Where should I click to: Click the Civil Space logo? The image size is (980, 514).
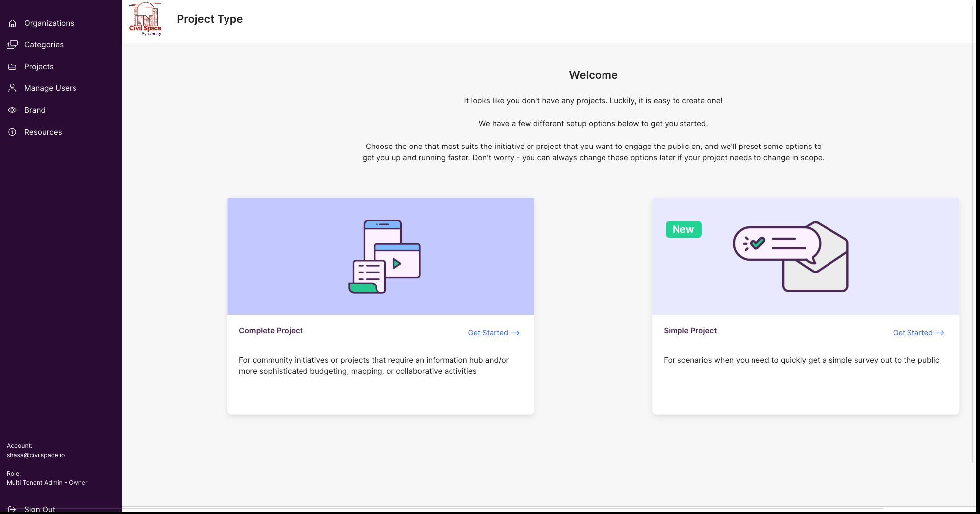tap(145, 19)
